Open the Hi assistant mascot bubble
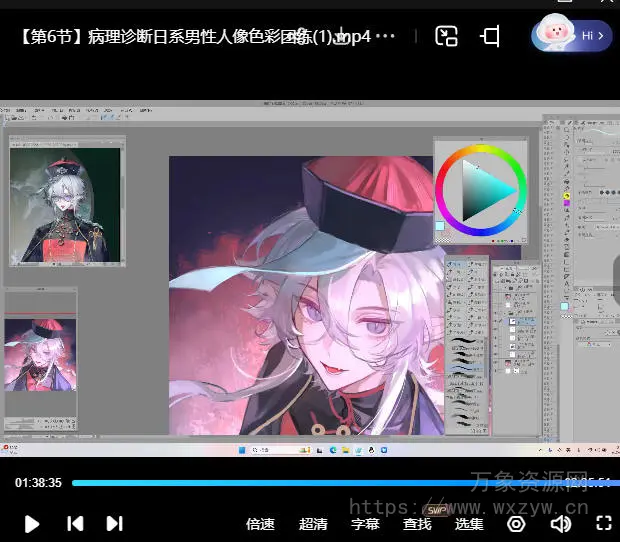This screenshot has height=542, width=620. [572, 35]
